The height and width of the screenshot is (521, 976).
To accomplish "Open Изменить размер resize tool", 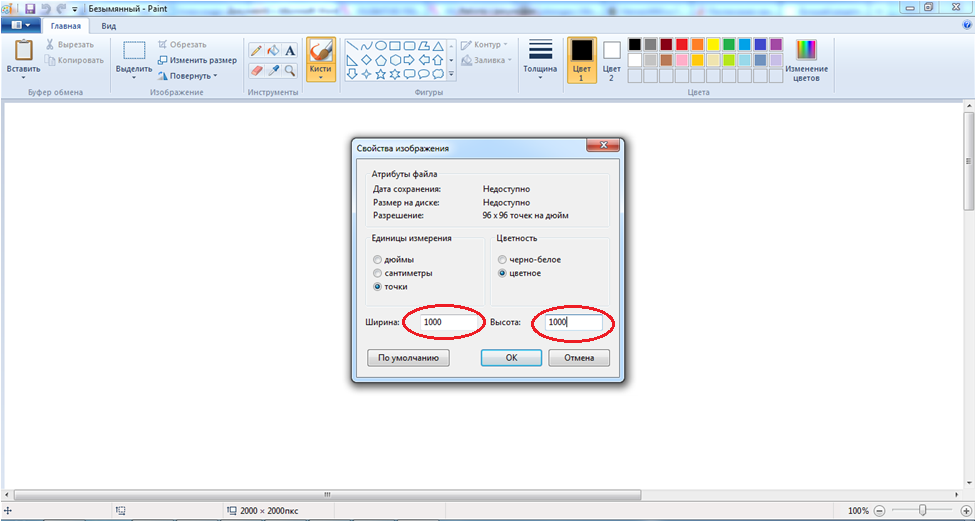I will click(197, 60).
